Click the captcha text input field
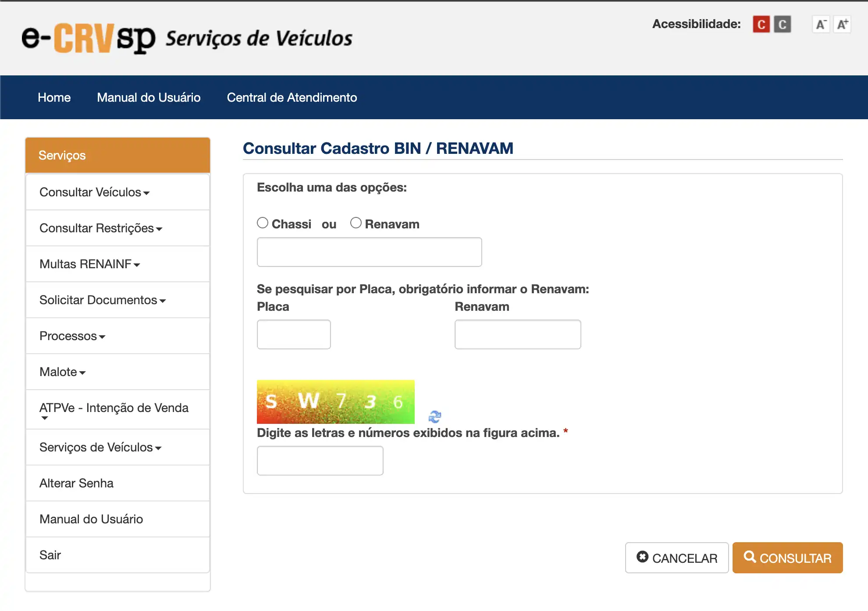 tap(320, 461)
